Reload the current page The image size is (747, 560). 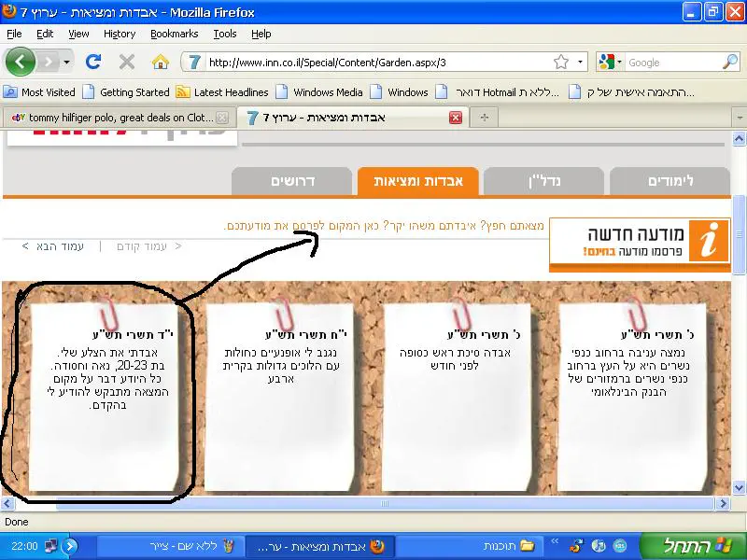[93, 62]
